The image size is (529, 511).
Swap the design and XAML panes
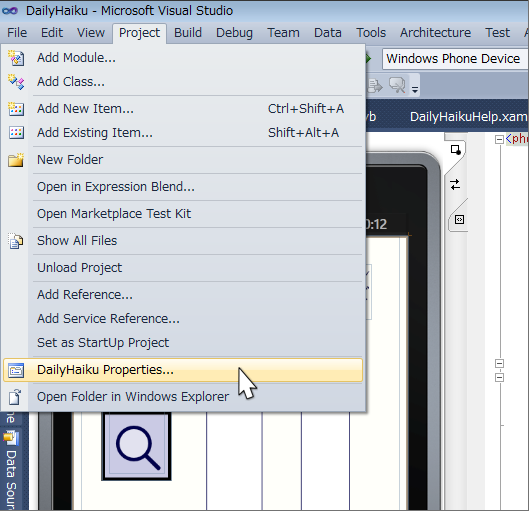click(455, 184)
